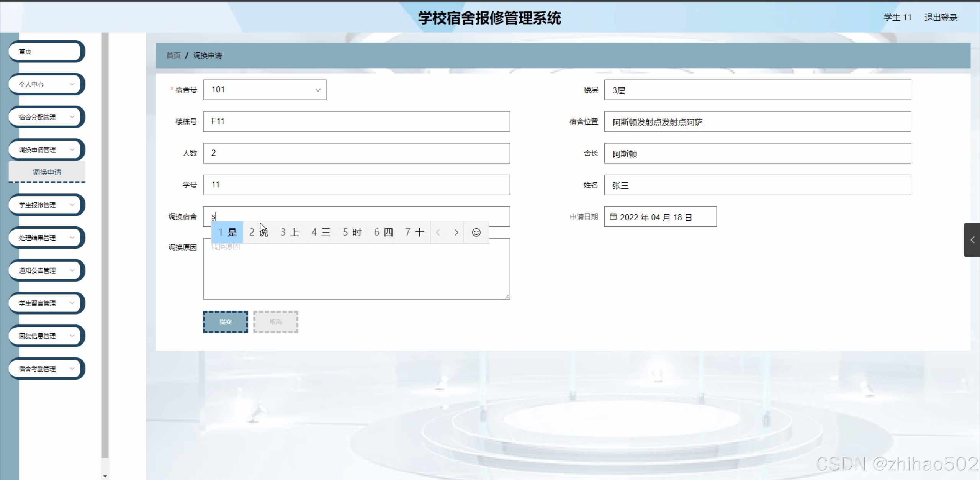Open 调换申请 submenu item
This screenshot has height=480, width=980.
(47, 172)
